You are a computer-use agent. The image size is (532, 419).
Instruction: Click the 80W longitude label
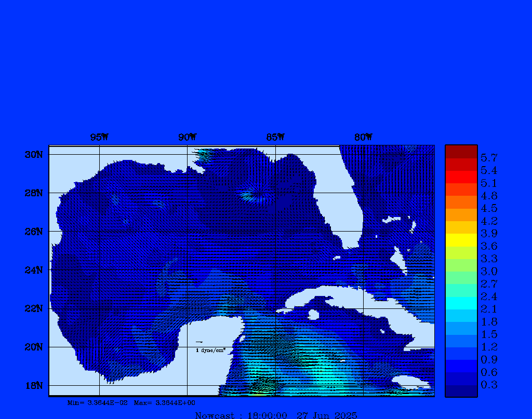tap(363, 137)
